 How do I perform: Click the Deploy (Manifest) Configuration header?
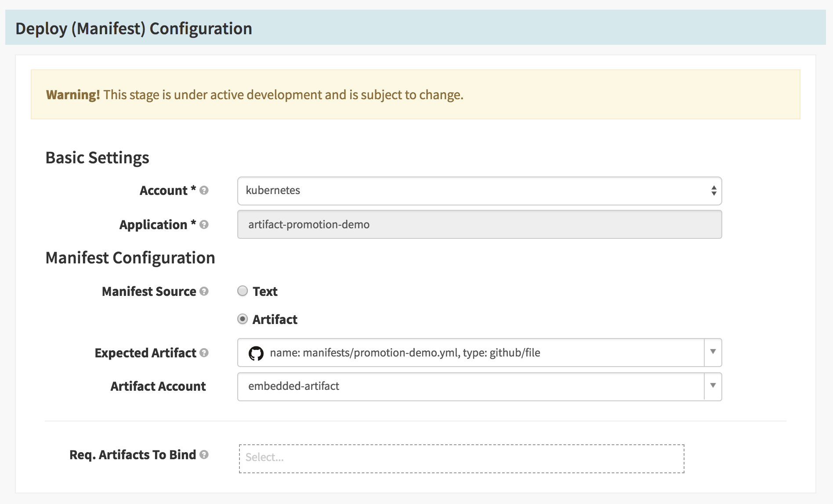coord(134,29)
